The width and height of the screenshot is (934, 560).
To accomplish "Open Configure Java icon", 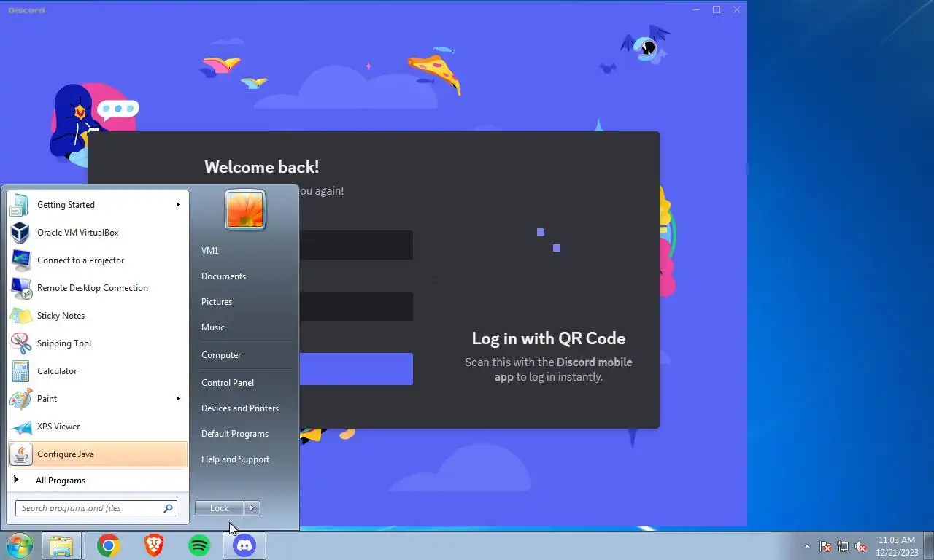I will (20, 454).
